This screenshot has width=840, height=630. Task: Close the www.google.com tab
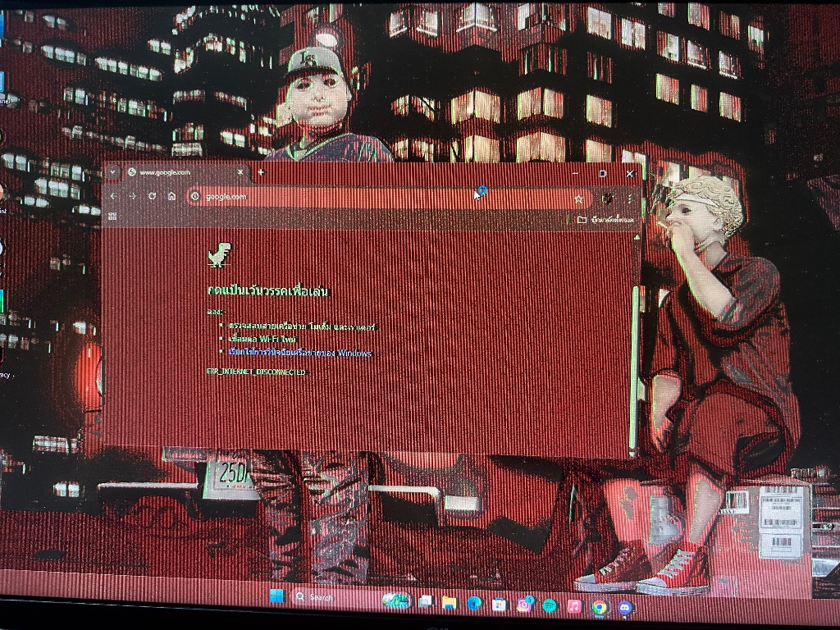pos(240,172)
